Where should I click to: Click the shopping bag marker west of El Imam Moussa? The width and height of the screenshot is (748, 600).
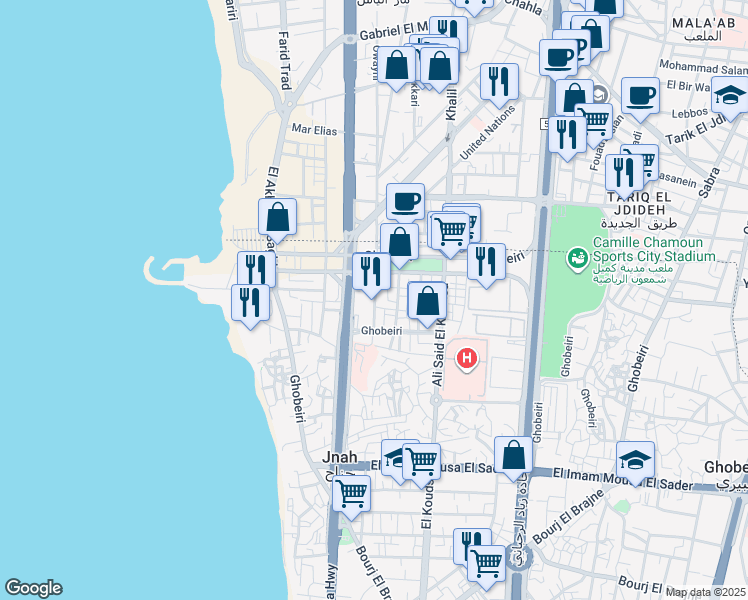513,455
